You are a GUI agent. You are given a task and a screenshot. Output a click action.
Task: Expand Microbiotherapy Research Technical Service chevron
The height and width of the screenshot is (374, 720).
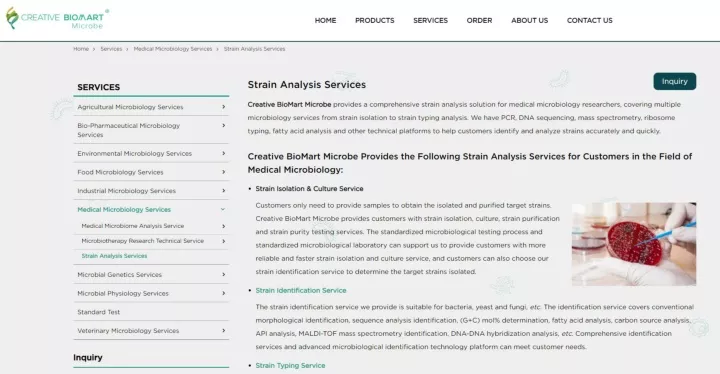coord(224,241)
